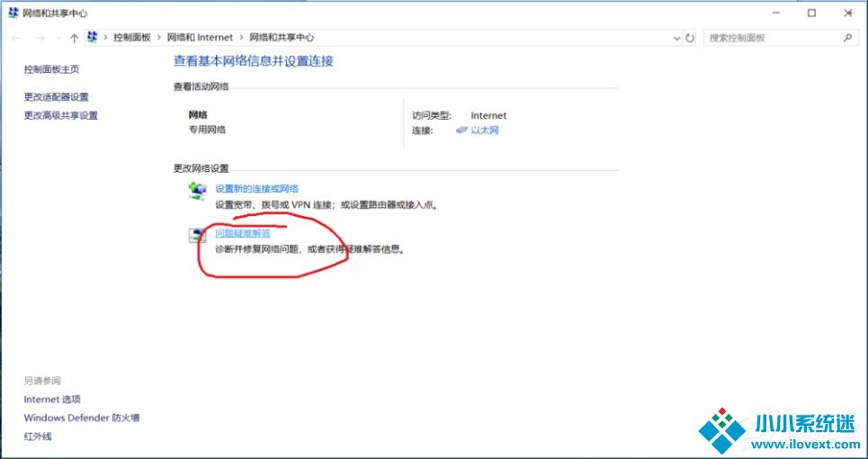Viewport: 868px width, 459px height.
Task: Click the 查看基本网络信息并设置连接 heading
Action: pos(254,61)
